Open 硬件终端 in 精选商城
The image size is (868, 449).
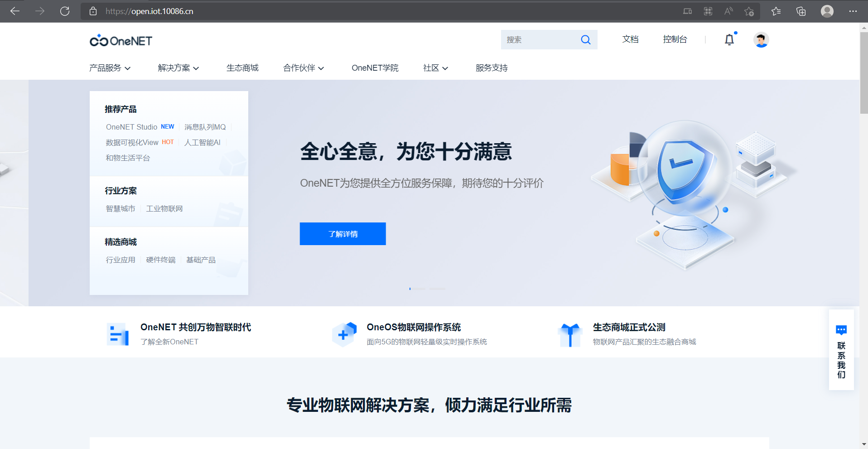coord(161,260)
